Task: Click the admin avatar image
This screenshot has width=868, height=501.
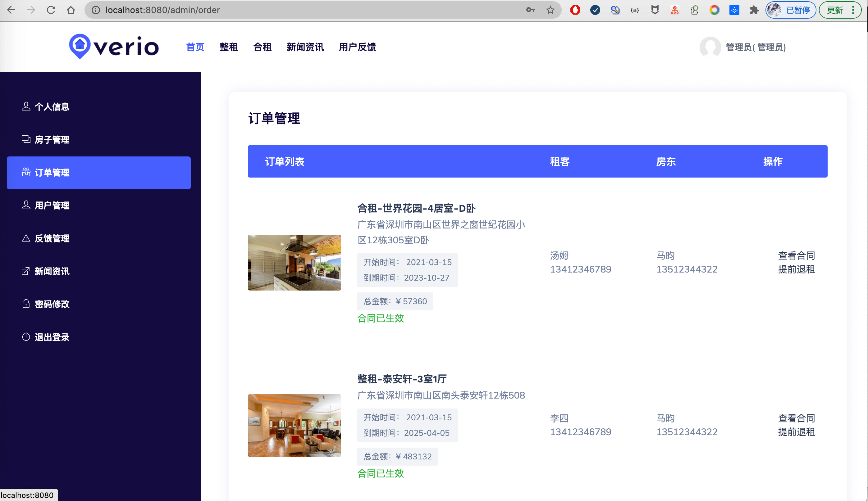Action: pos(710,47)
